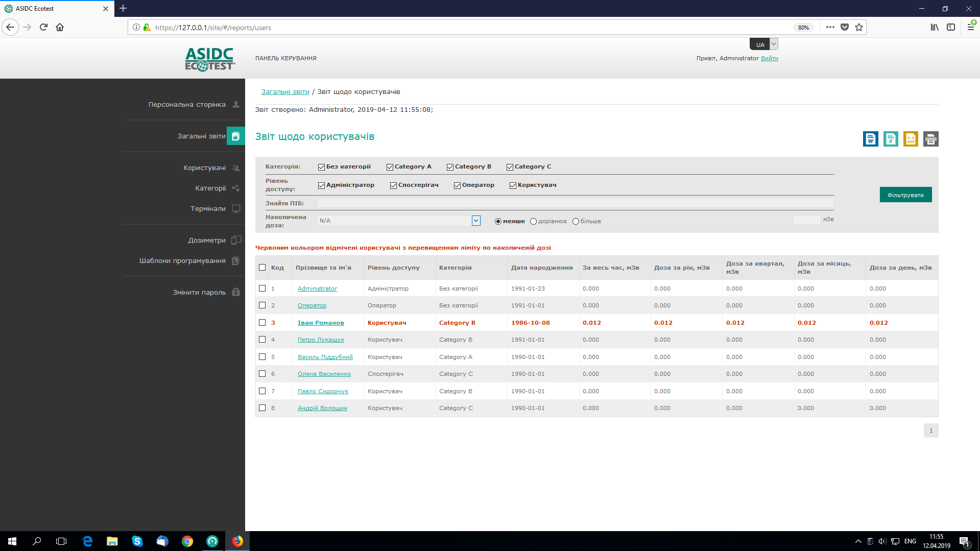Export report to Excel spreadsheet icon
The image size is (980, 551).
[x=891, y=139]
